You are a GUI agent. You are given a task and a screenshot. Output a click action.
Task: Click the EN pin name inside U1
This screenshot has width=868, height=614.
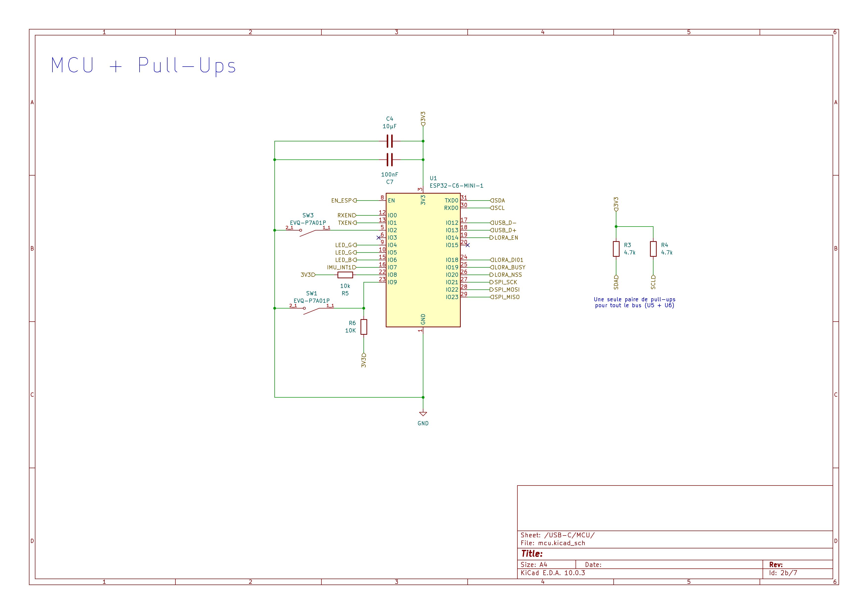(x=391, y=201)
